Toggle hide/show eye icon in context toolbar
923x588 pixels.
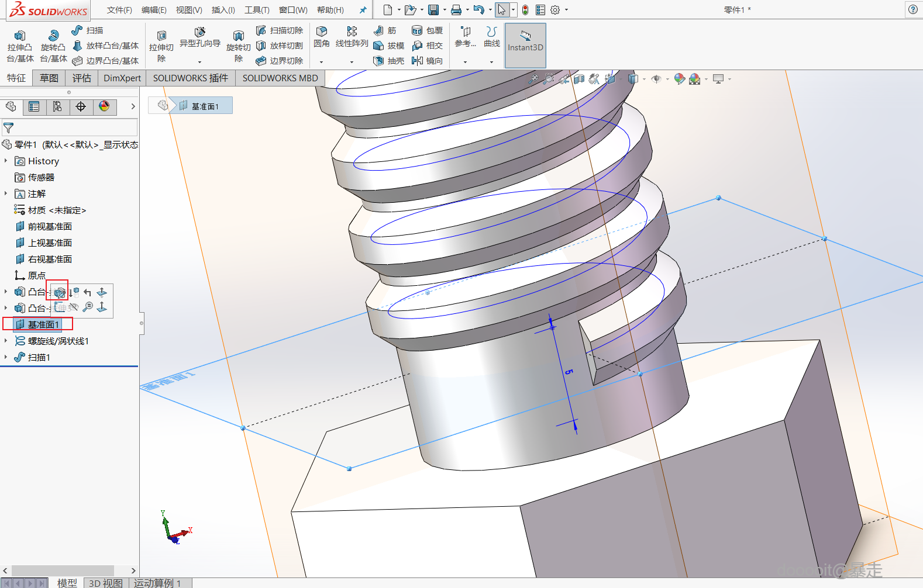pyautogui.click(x=73, y=307)
